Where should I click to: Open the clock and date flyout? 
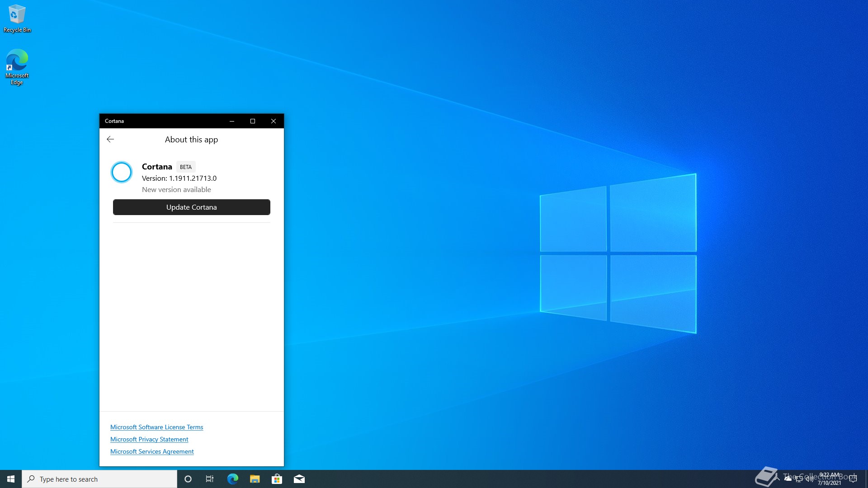[x=829, y=479]
